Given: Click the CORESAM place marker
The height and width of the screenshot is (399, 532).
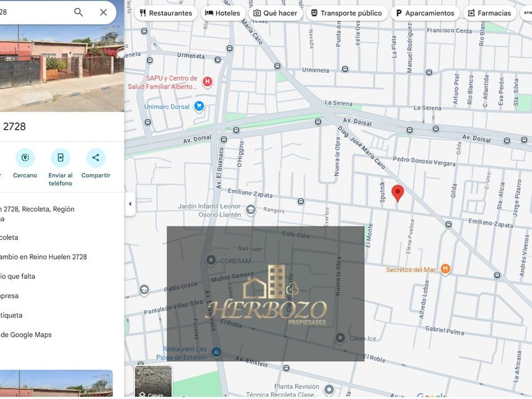Looking at the screenshot, I should 211,260.
